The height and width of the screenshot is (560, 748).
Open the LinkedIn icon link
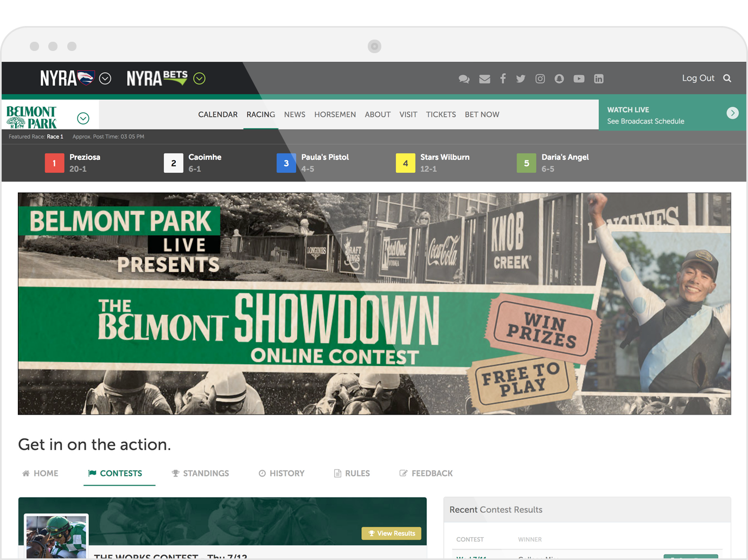click(599, 79)
